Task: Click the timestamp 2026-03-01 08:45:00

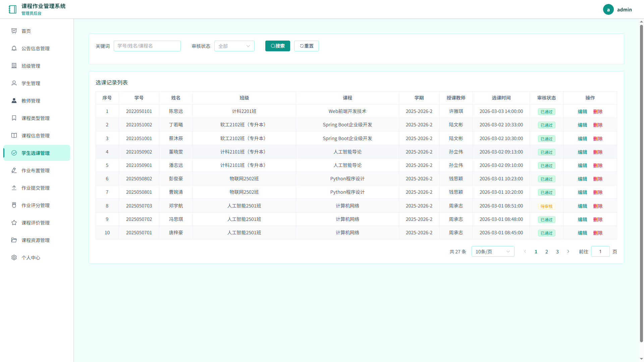Action: 501,233
